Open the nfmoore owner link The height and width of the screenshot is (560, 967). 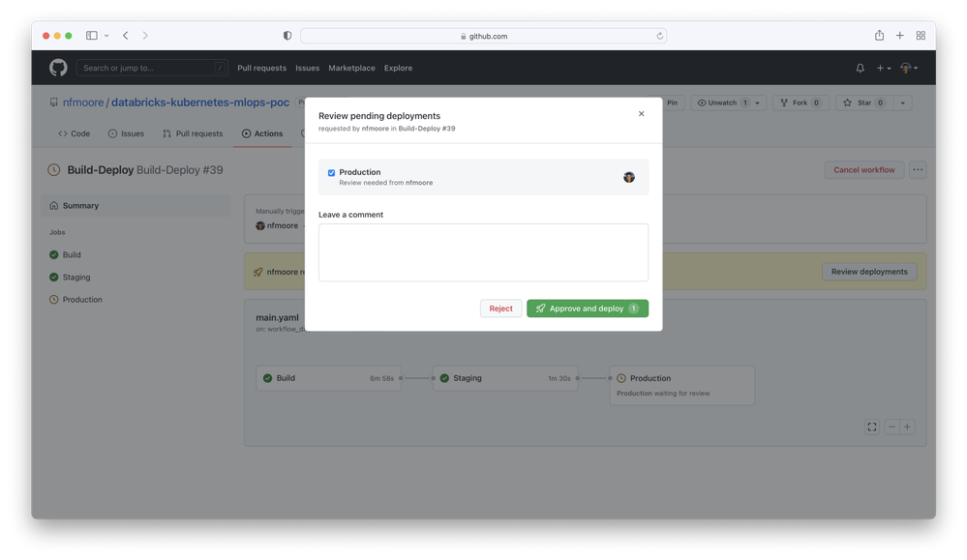pos(83,103)
